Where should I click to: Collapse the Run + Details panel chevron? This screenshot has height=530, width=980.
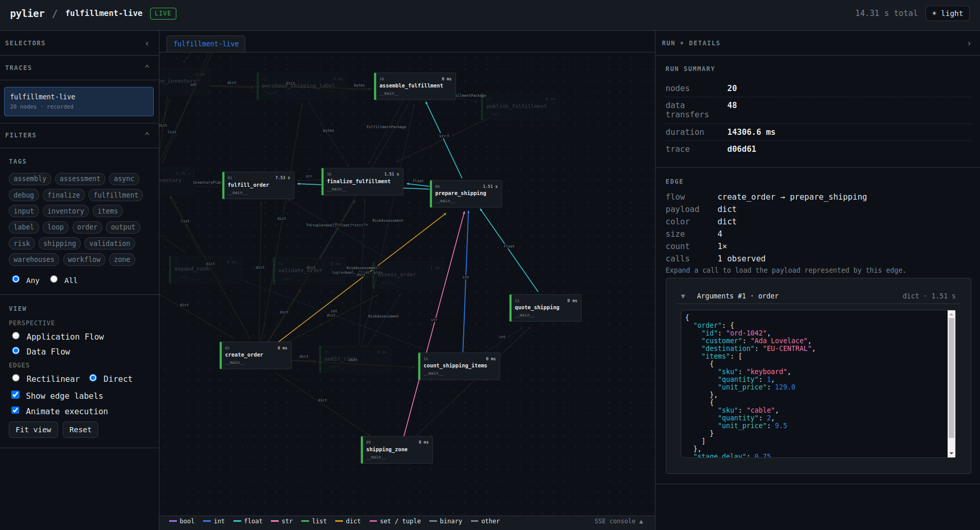[969, 44]
